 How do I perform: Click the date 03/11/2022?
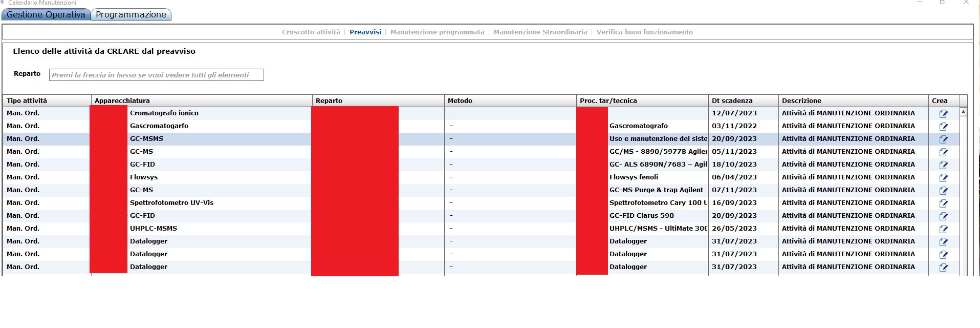tap(734, 126)
